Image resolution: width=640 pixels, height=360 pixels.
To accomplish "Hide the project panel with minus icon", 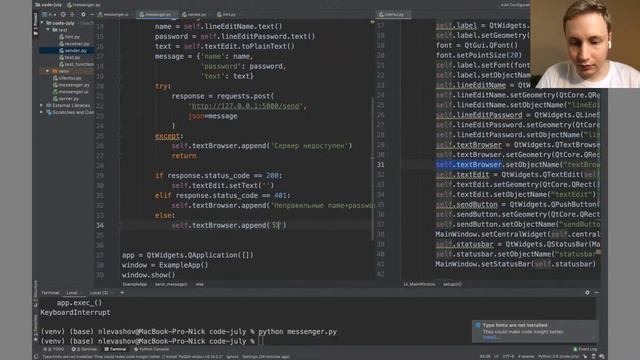I will (91, 14).
